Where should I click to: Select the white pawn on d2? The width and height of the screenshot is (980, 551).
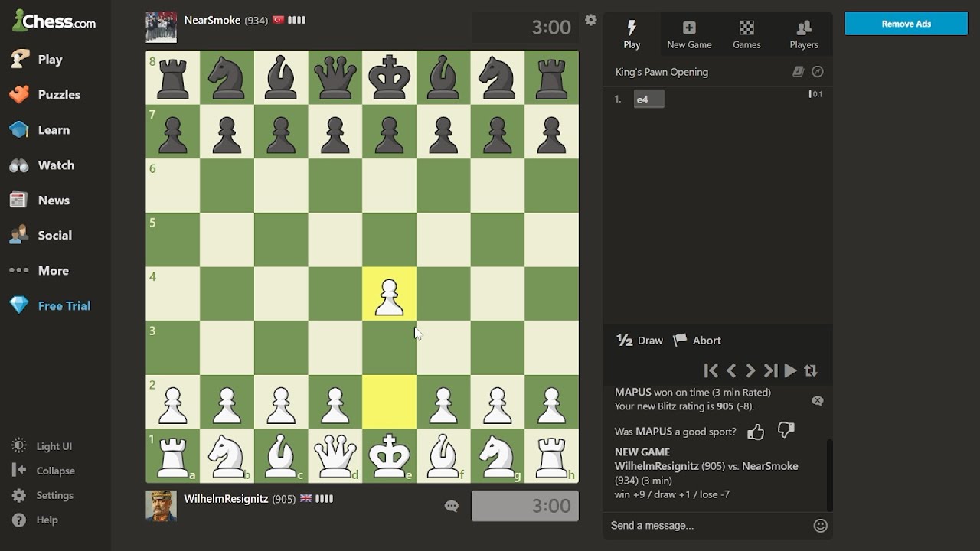click(335, 402)
